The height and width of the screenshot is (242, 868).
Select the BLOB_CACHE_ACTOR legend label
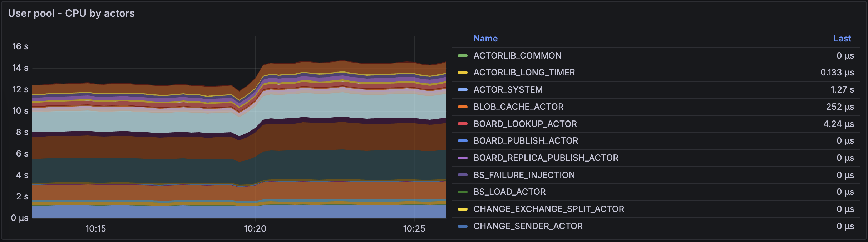[x=518, y=107]
